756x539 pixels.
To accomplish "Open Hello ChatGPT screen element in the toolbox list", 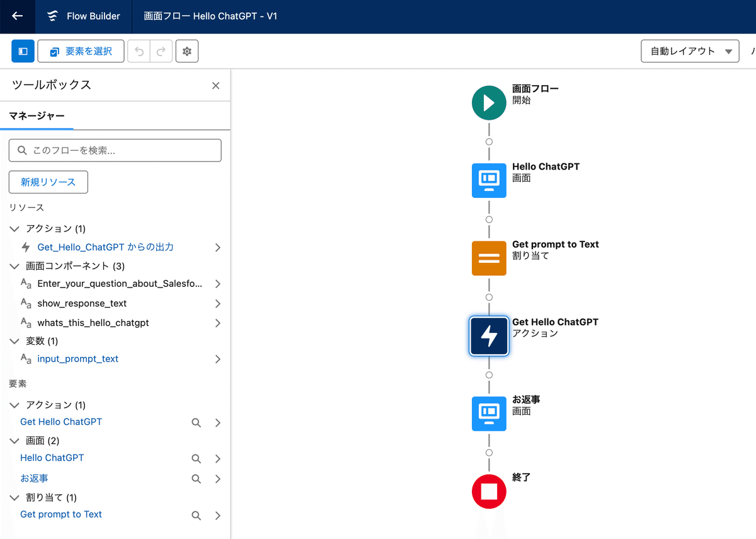I will pos(52,458).
